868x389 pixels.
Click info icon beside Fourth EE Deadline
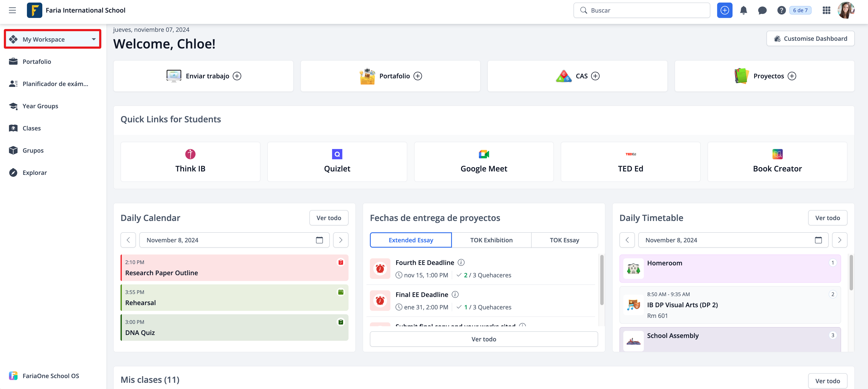[x=461, y=262]
